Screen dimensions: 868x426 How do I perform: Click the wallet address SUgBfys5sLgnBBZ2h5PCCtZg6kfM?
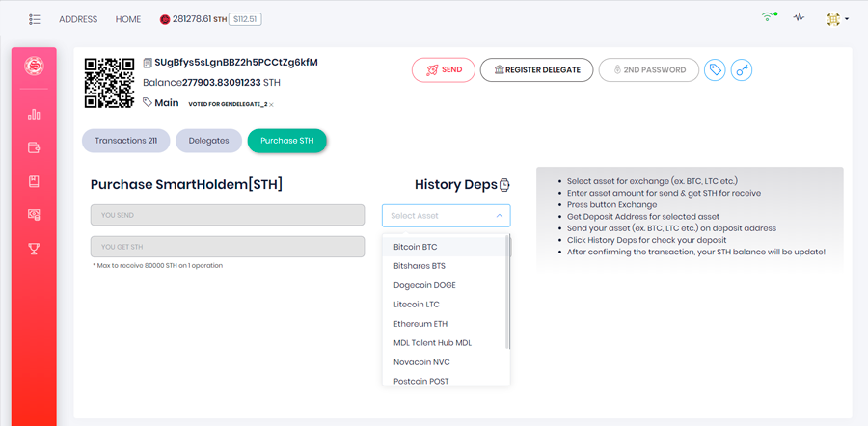click(236, 62)
